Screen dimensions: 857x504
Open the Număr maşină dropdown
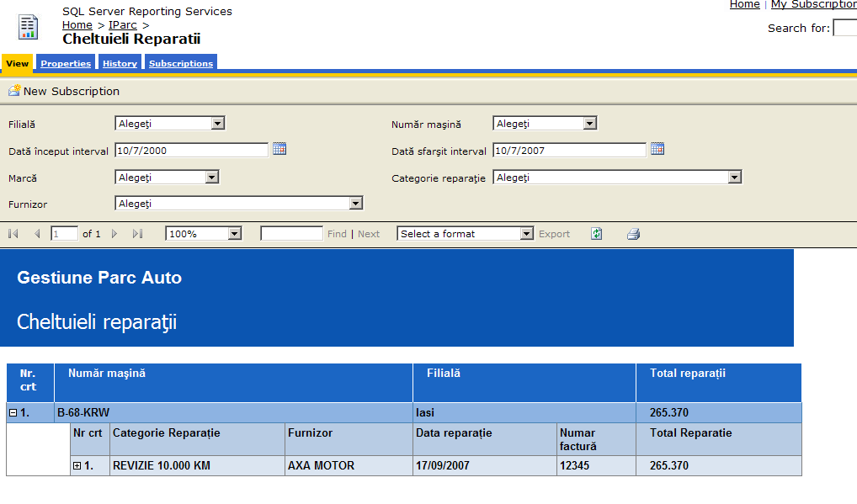point(545,124)
